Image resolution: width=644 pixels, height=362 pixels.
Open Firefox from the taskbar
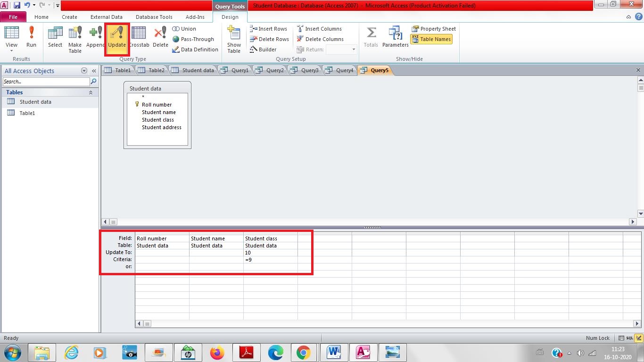pos(217,353)
